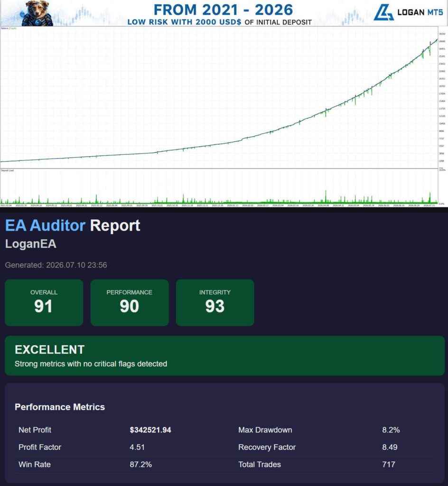448x486 pixels.
Task: Click the 'Performance Metrics' section heading
Action: click(60, 407)
